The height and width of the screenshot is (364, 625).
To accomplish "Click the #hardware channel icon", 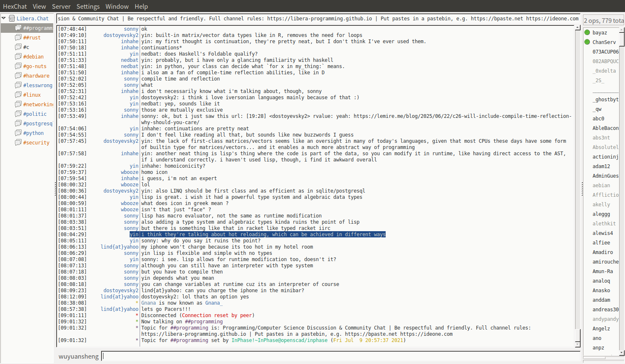I will (18, 76).
